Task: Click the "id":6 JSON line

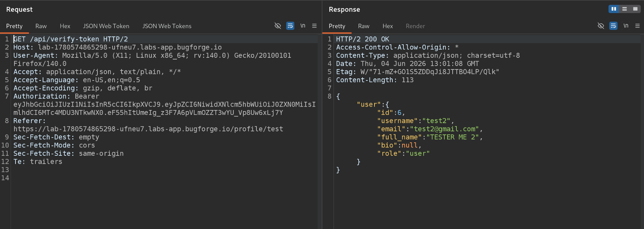Action: 391,113
